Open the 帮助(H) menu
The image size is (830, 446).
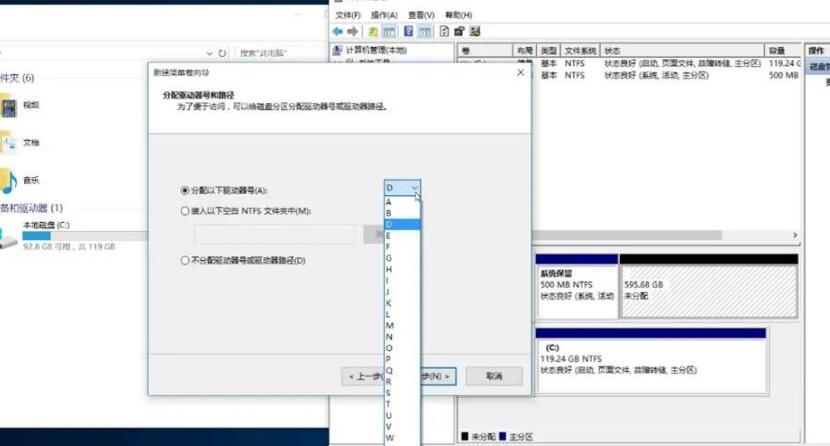tap(458, 15)
